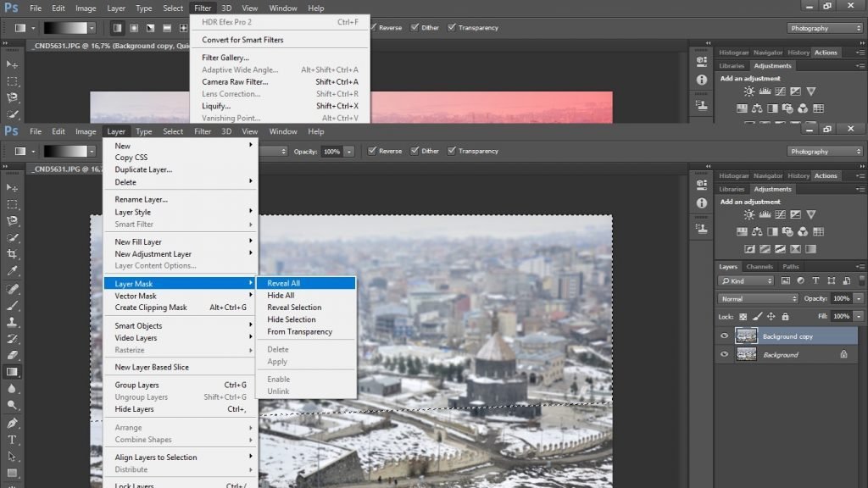The image size is (868, 488).
Task: Open the Normal blend mode dropdown
Action: point(758,299)
